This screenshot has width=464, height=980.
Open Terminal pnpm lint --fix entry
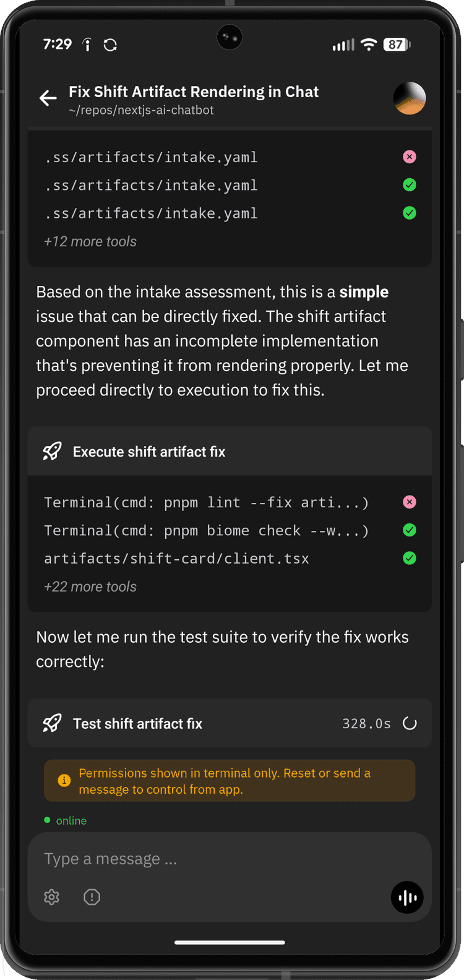(206, 502)
